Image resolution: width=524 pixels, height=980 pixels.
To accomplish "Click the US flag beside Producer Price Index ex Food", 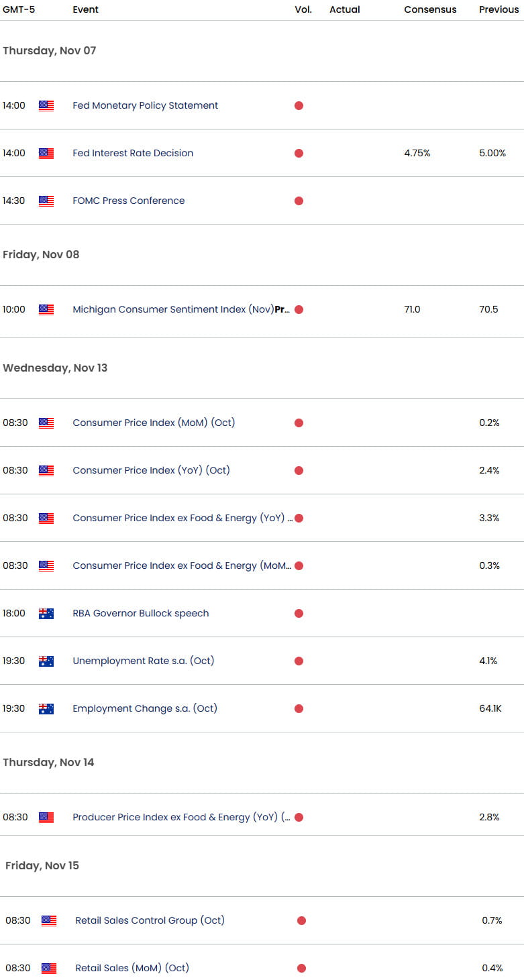I will (46, 817).
